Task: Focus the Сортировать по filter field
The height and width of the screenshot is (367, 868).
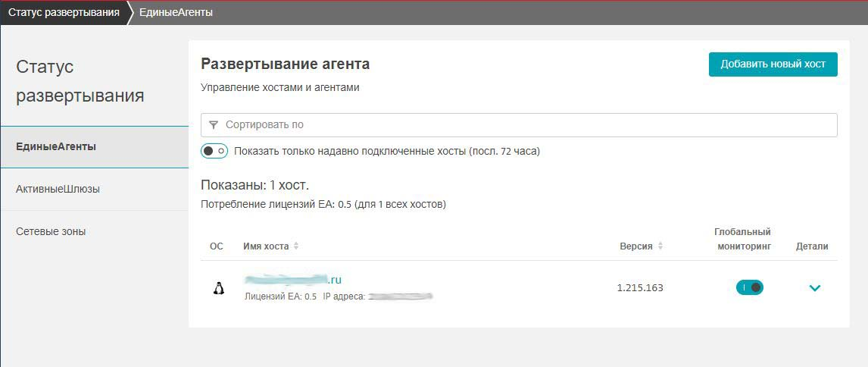Action: (x=523, y=125)
